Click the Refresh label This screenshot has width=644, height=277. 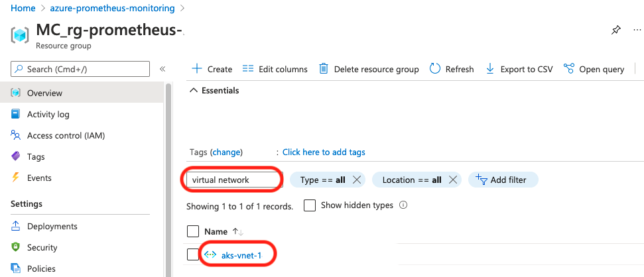coord(460,69)
